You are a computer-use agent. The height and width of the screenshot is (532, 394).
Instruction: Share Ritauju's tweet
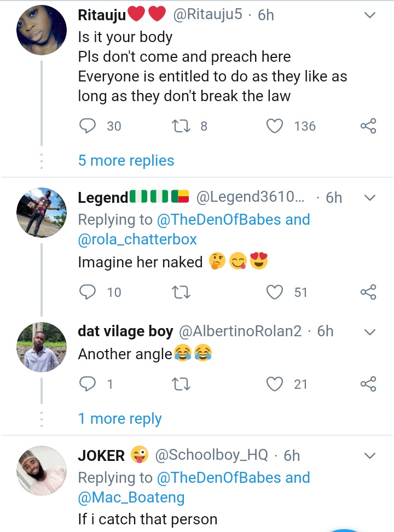[368, 126]
